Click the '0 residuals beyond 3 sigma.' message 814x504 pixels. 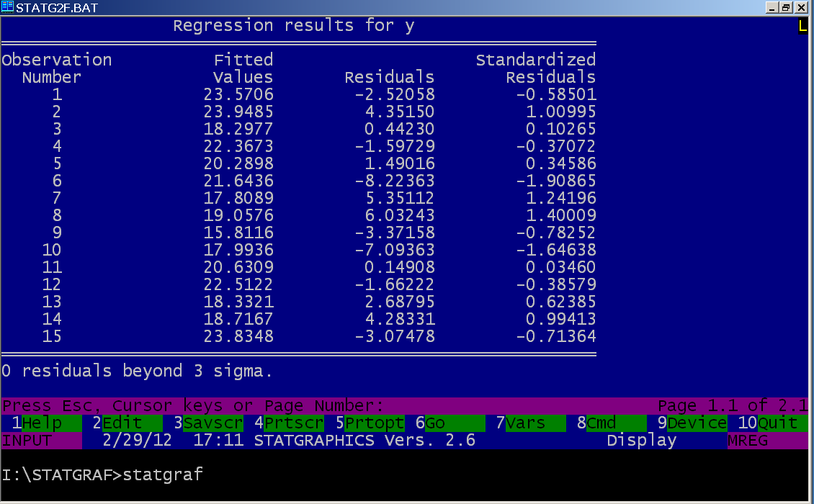tap(137, 371)
